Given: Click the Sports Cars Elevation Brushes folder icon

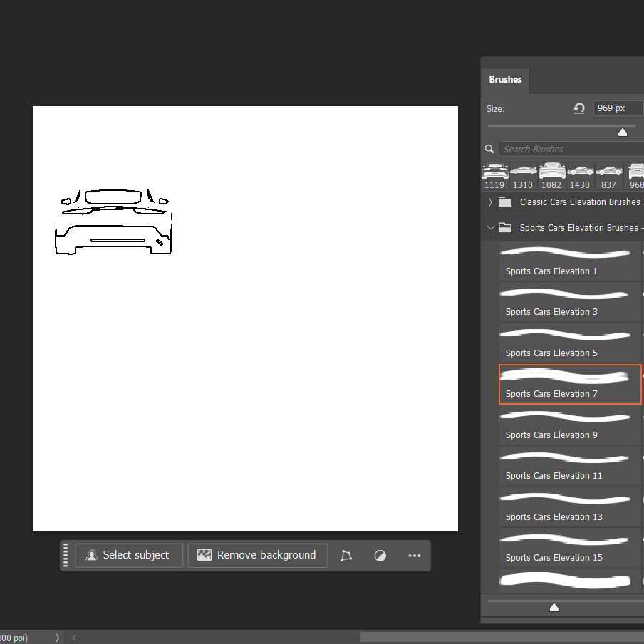Looking at the screenshot, I should tap(505, 227).
